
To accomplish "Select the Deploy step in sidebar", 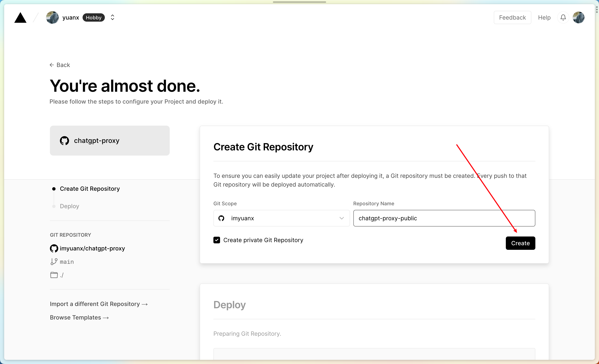I will click(x=69, y=206).
